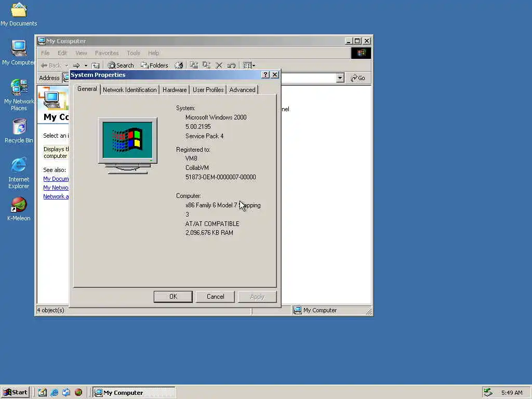Switch to the Hardware tab
Image resolution: width=532 pixels, height=399 pixels.
(x=175, y=90)
